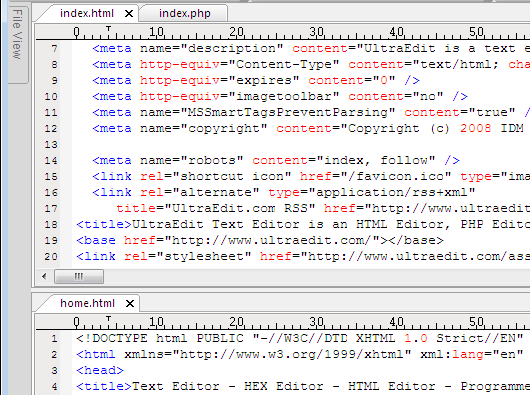Click column 20 mark on home.html ruler
The height and width of the screenshot is (395, 530).
(237, 322)
